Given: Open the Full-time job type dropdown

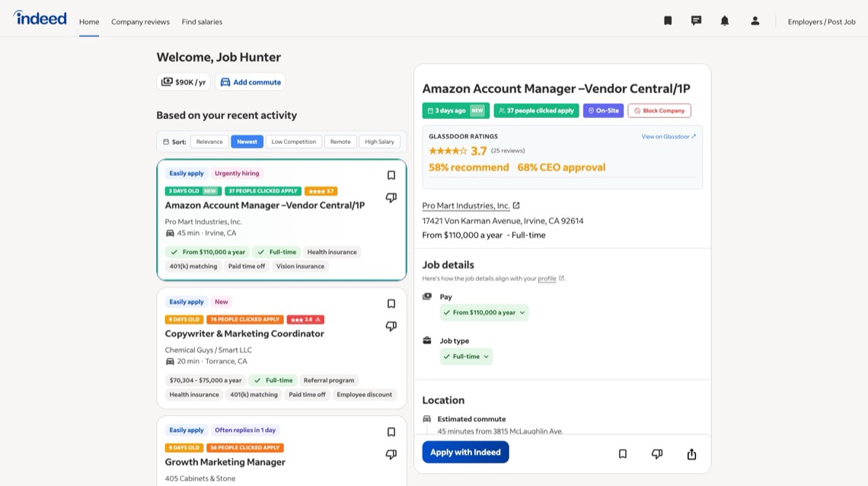Looking at the screenshot, I should point(466,356).
